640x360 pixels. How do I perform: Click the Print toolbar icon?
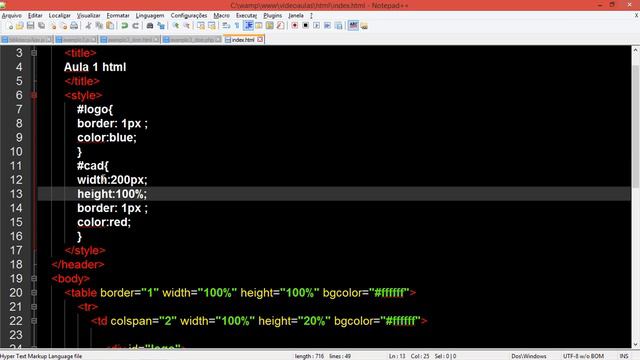tap(74, 26)
